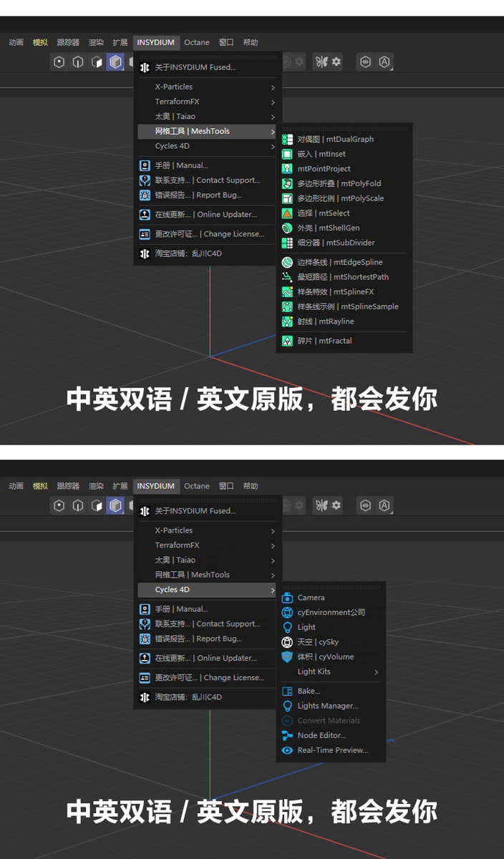This screenshot has width=504, height=859.
Task: Choose mtDualGraph from the MeshTools submenu
Action: pyautogui.click(x=344, y=140)
